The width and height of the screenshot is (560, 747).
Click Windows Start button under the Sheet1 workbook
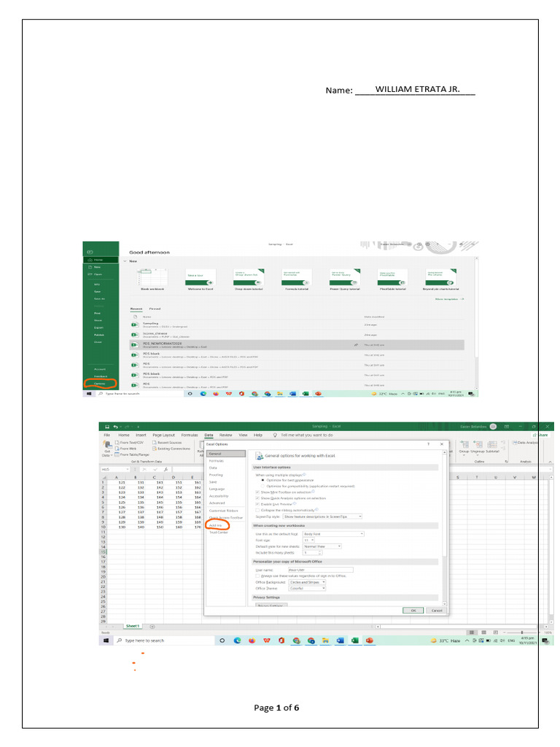pos(106,640)
